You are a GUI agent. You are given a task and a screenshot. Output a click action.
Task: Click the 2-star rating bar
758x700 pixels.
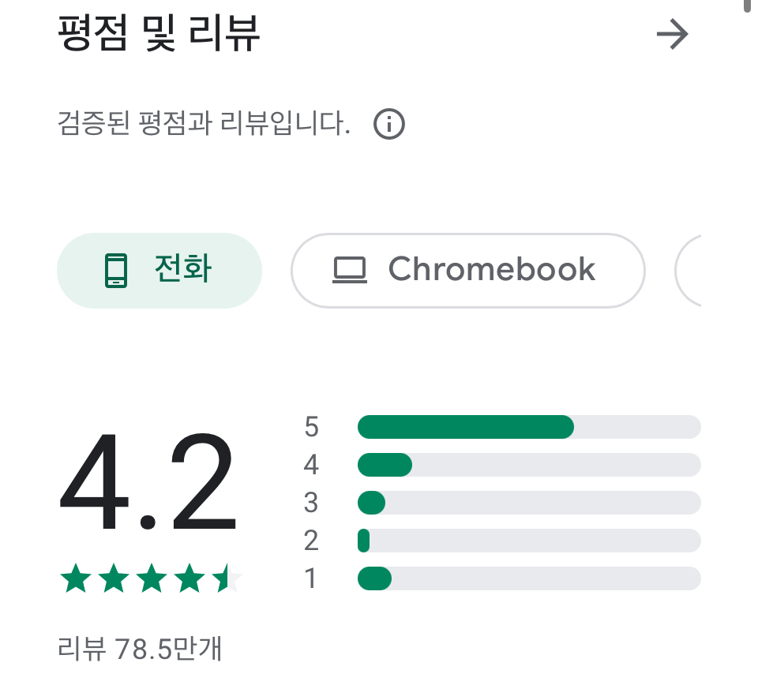[529, 541]
